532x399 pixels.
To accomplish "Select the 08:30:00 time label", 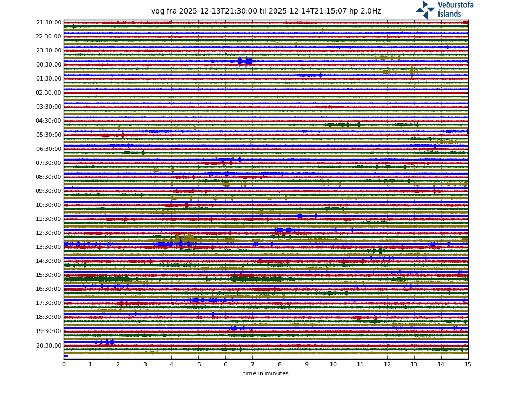I will click(49, 177).
